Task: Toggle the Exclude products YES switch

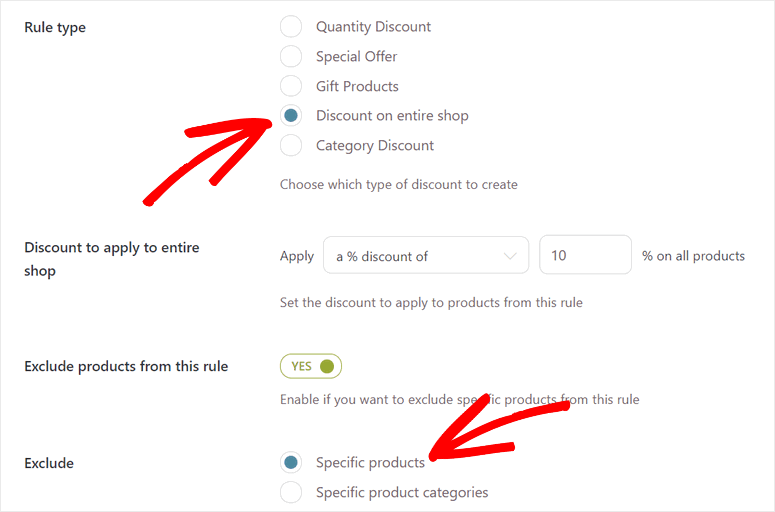Action: [311, 366]
